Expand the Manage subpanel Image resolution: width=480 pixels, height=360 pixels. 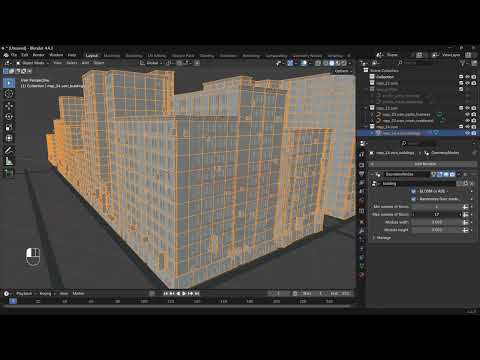[381, 238]
